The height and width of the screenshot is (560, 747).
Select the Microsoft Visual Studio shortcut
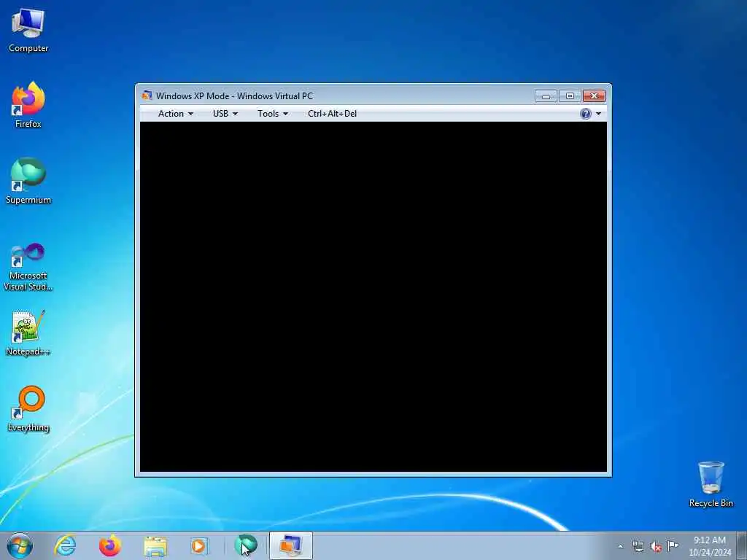coord(28,267)
